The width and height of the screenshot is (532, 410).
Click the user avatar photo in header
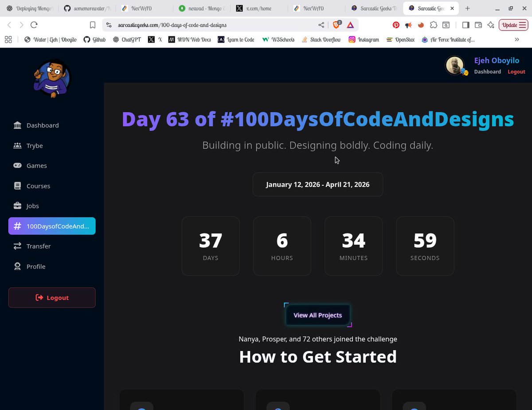click(x=455, y=66)
